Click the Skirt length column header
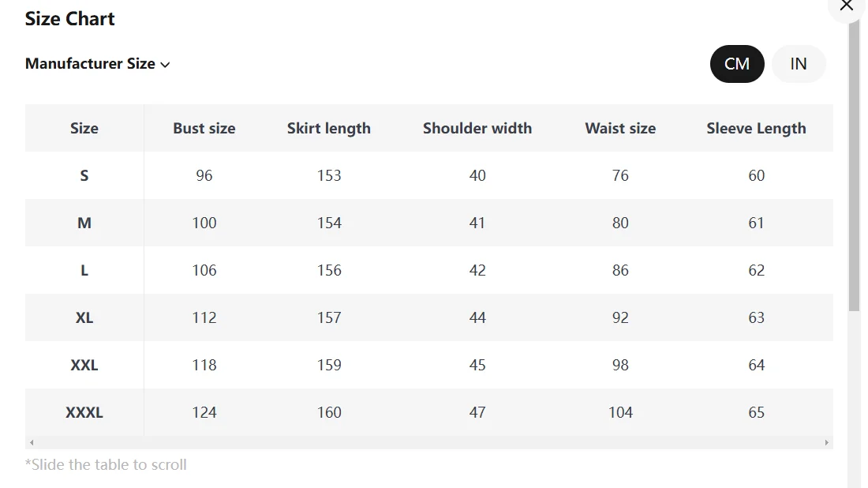Image resolution: width=868 pixels, height=488 pixels. tap(329, 128)
